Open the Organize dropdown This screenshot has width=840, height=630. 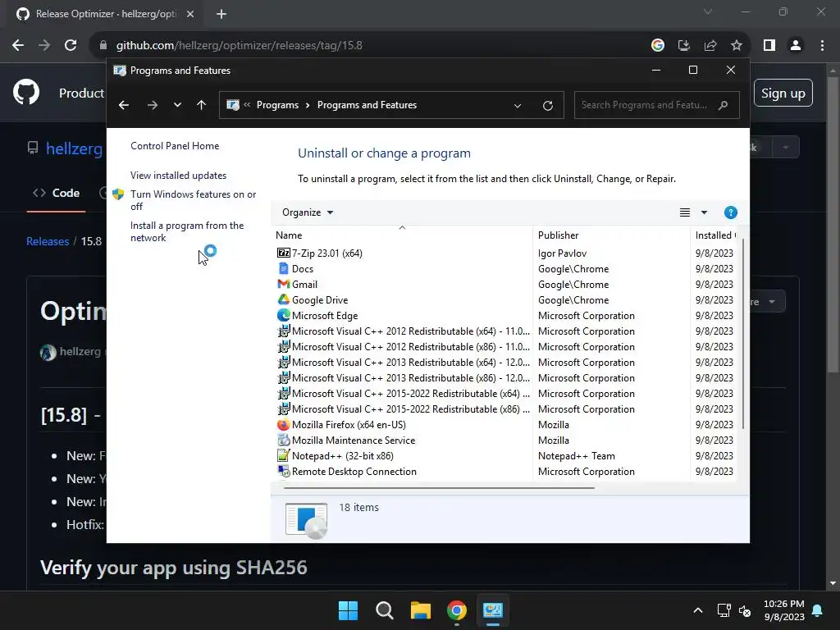[308, 212]
